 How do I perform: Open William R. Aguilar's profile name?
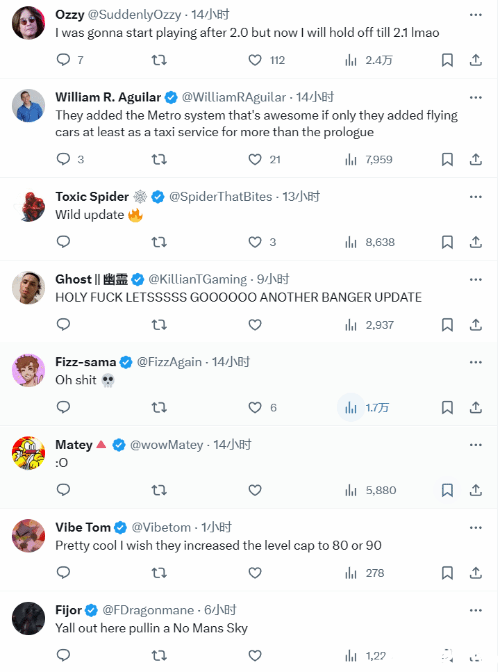pyautogui.click(x=108, y=97)
